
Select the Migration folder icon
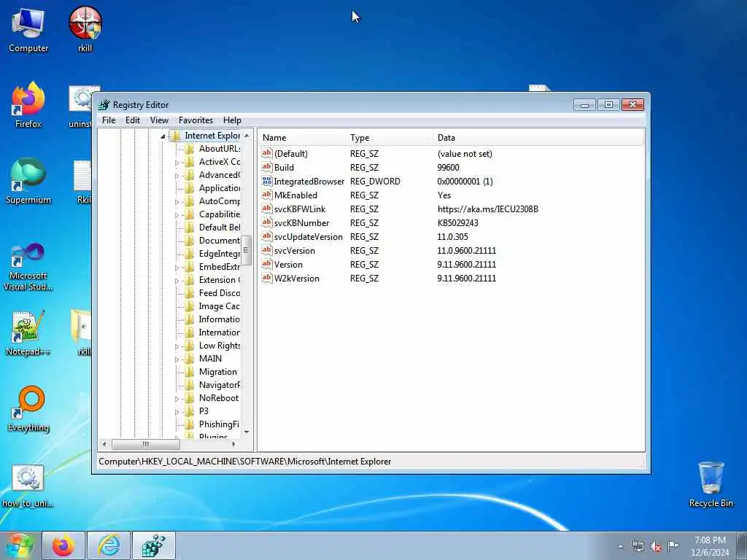[x=190, y=371]
